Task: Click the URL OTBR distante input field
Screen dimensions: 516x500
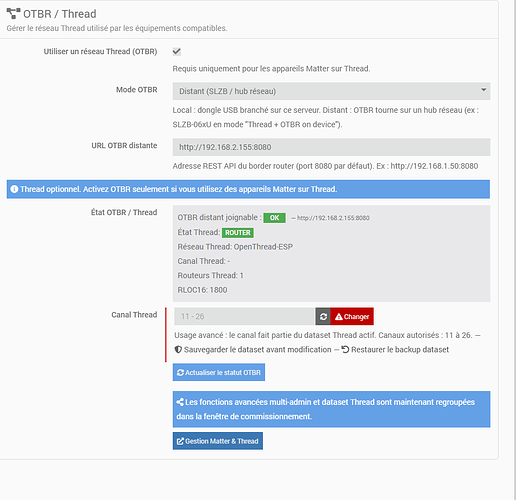Action: pos(331,147)
